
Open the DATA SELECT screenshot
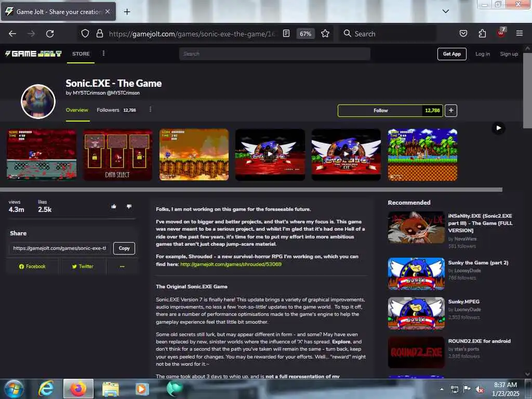117,154
